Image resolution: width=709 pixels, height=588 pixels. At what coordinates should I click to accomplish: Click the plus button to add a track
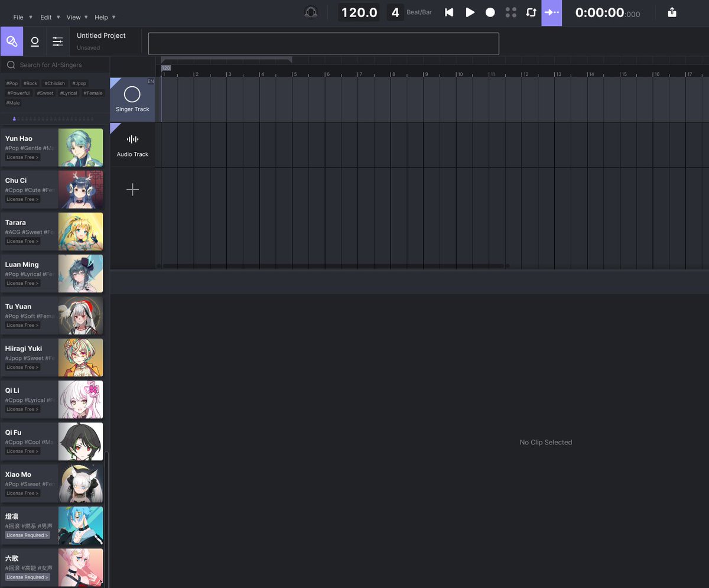[132, 189]
